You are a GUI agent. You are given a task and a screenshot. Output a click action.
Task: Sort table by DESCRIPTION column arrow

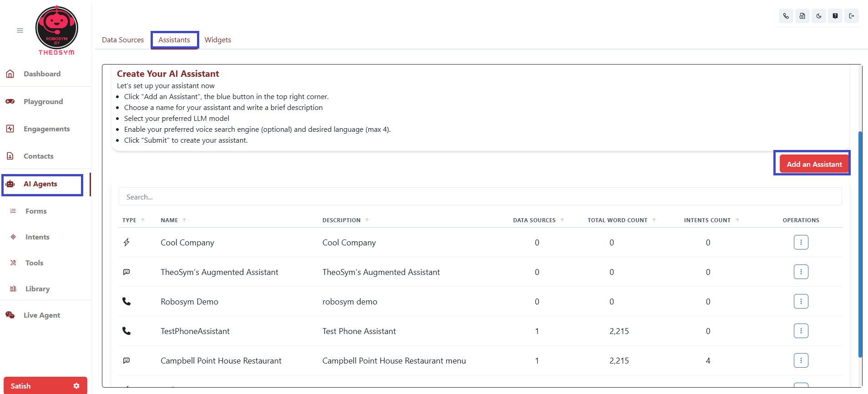click(x=367, y=220)
